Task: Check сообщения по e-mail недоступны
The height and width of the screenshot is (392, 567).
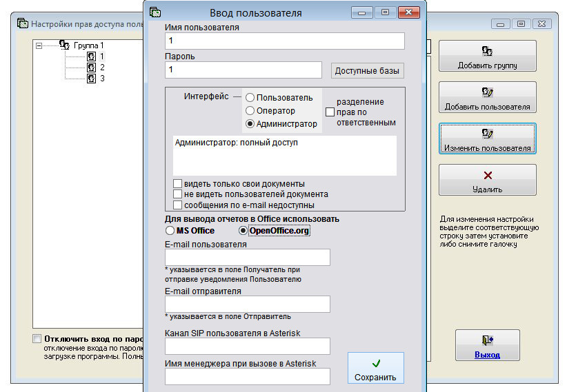Action: pos(178,205)
